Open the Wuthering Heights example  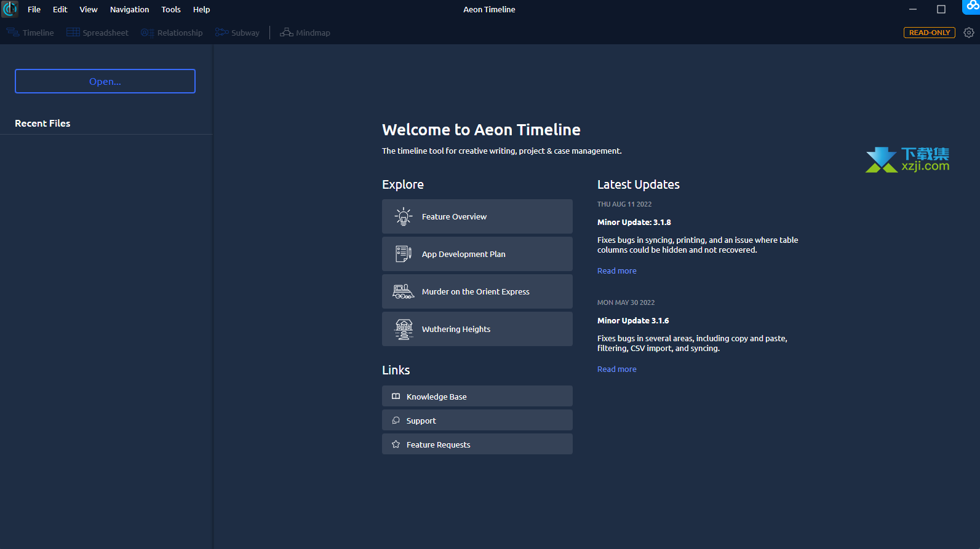point(477,329)
